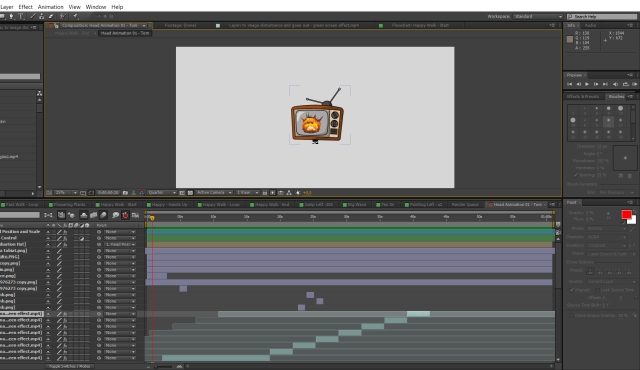This screenshot has width=640, height=370.
Task: Click in the Search Help field
Action: (x=602, y=16)
